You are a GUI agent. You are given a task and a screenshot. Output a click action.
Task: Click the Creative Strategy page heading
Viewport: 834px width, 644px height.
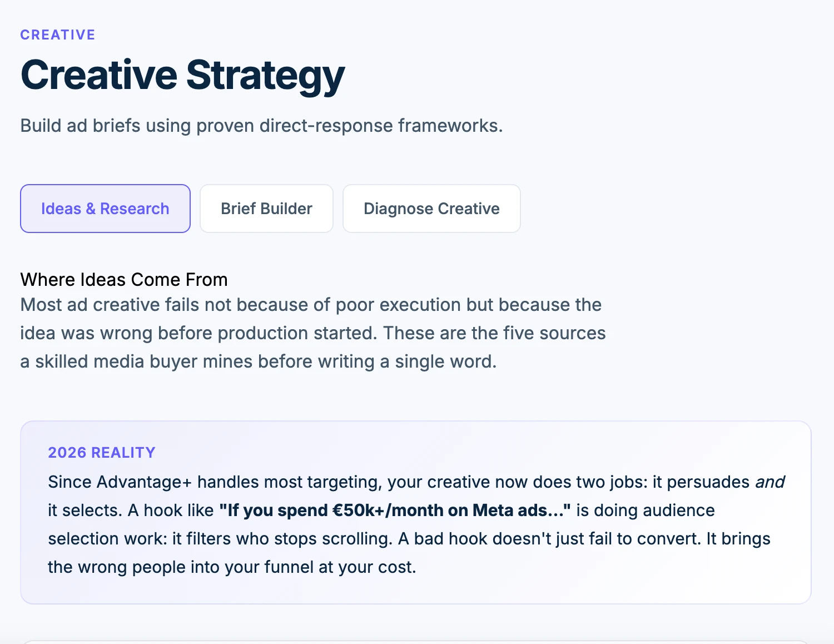tap(182, 75)
